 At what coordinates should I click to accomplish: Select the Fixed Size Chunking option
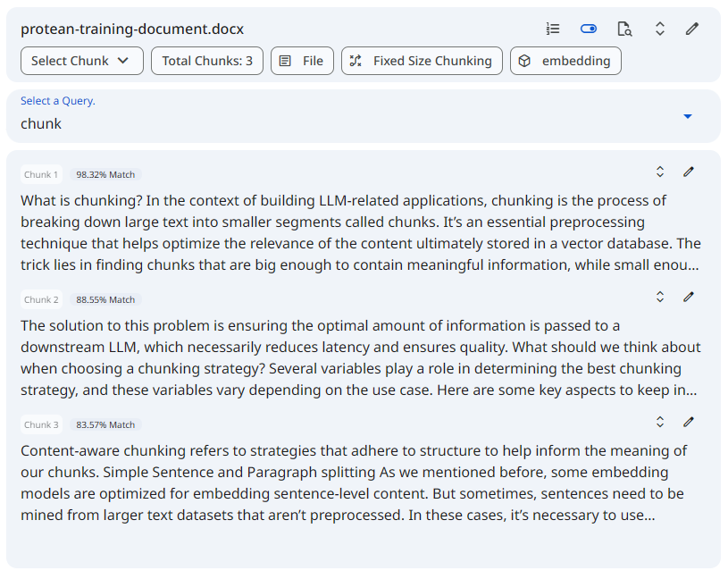(422, 61)
